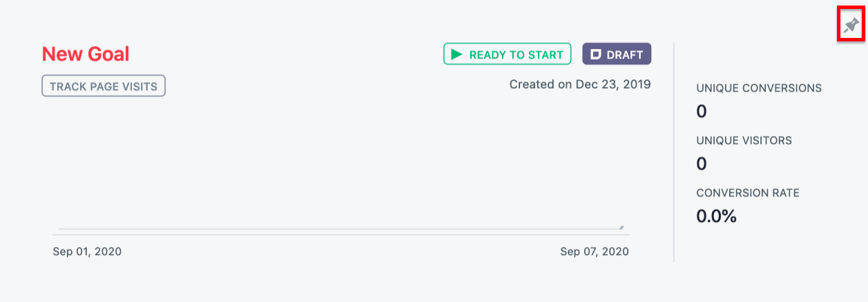Screen dimensions: 868x302
Task: Click the empty chart area above the line
Action: [x=341, y=162]
